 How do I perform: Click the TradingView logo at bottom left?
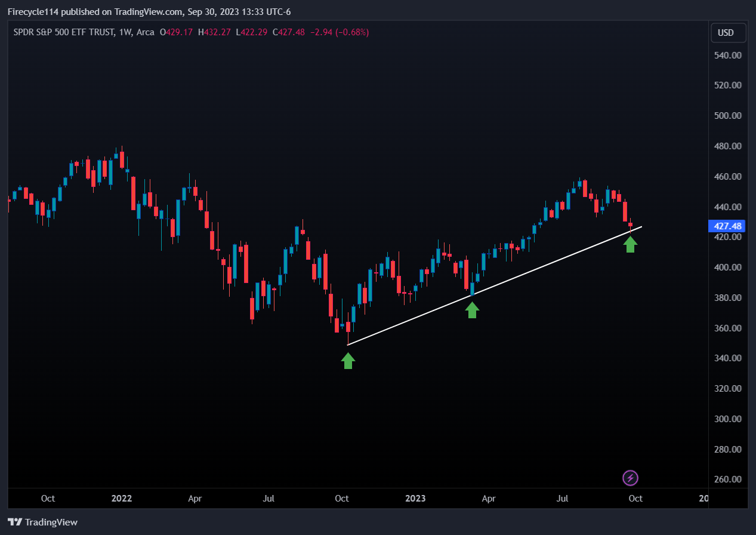coord(42,522)
